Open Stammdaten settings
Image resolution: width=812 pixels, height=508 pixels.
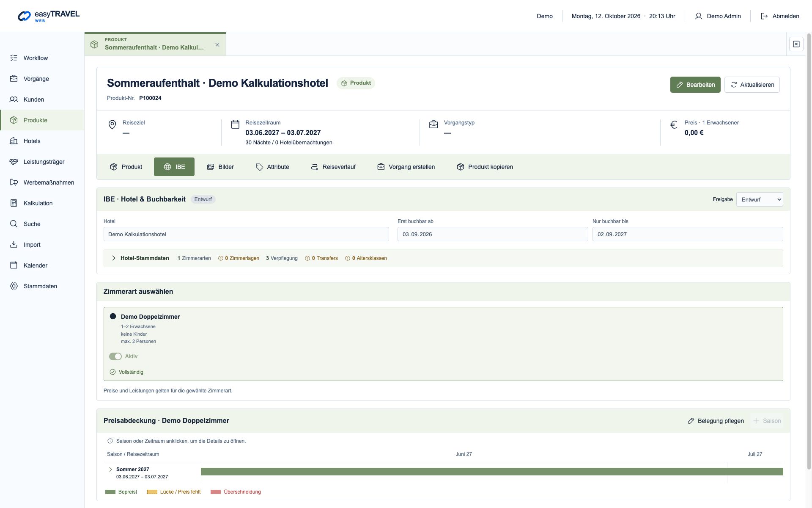tap(42, 286)
